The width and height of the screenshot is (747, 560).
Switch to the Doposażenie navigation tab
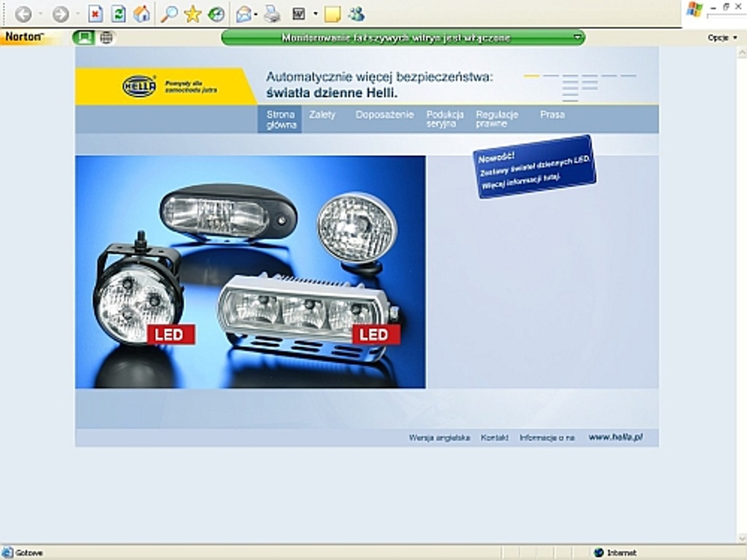coord(384,115)
